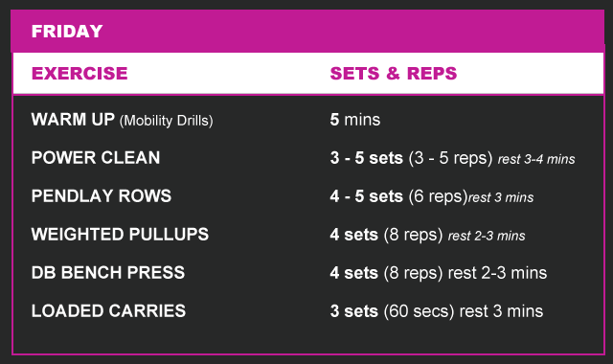Select Power Clean 3 - 5 sets text
Screen dimensions: 613x364
pyautogui.click(x=366, y=158)
